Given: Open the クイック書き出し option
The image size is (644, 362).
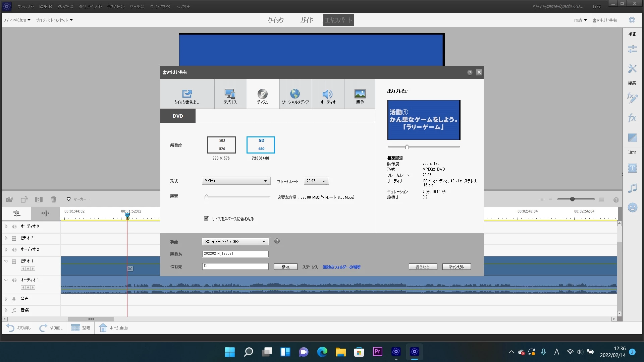Looking at the screenshot, I should click(187, 94).
